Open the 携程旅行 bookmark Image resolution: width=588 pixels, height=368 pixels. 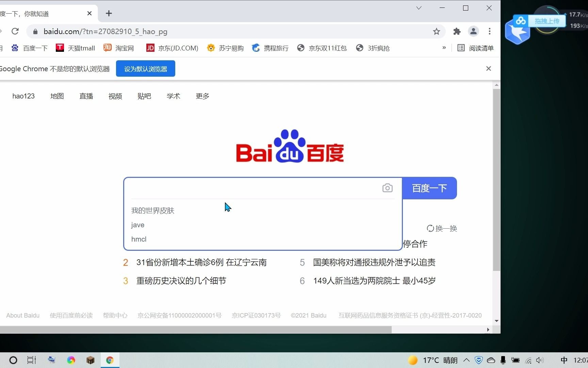[x=269, y=48]
